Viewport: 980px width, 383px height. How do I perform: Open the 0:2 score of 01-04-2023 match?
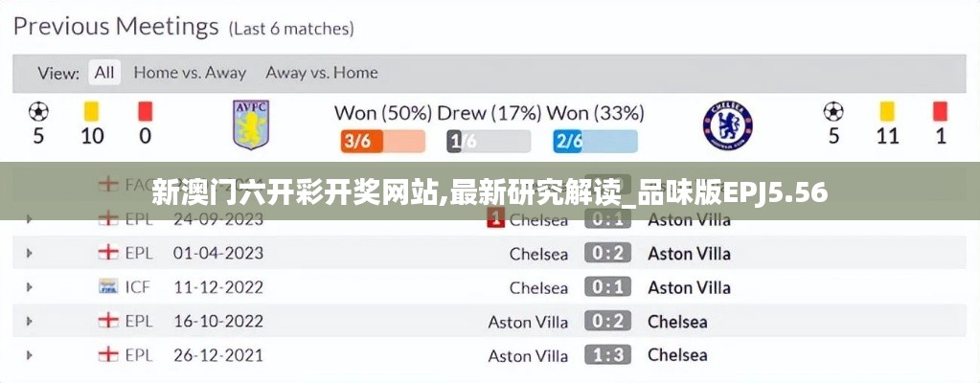607,254
